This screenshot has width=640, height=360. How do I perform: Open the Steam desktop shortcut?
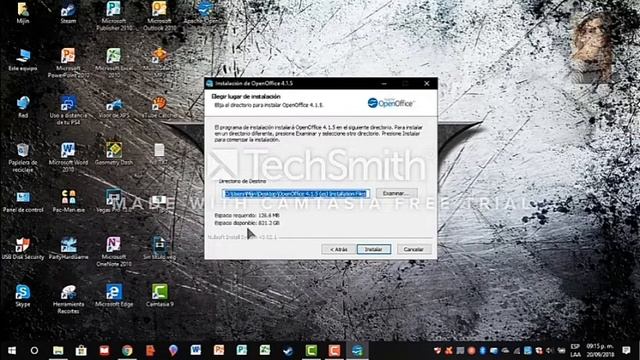click(68, 13)
